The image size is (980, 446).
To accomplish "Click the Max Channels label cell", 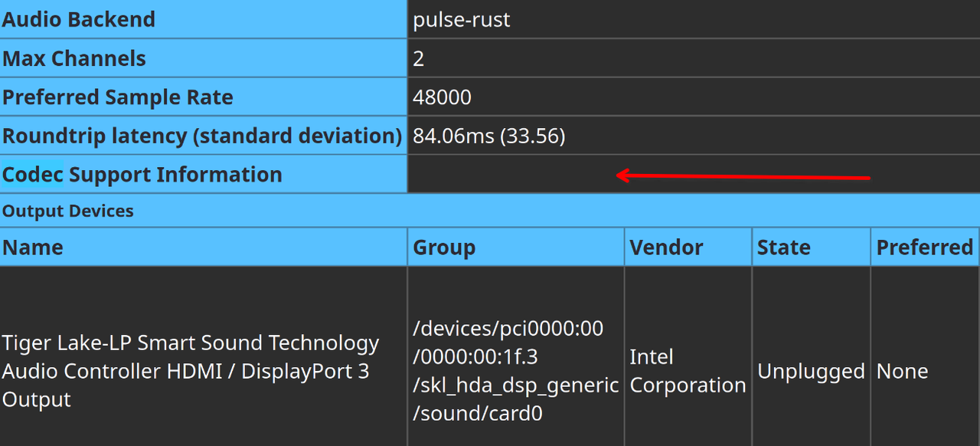I will 203,58.
